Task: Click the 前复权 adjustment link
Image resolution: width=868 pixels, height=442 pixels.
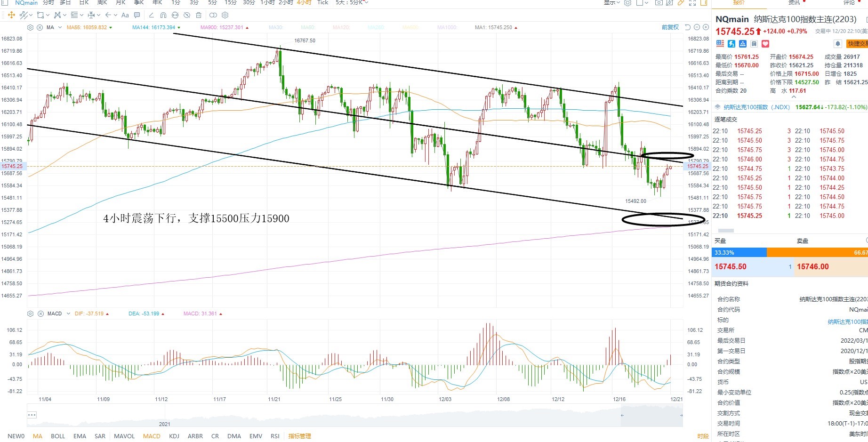Action: [670, 27]
